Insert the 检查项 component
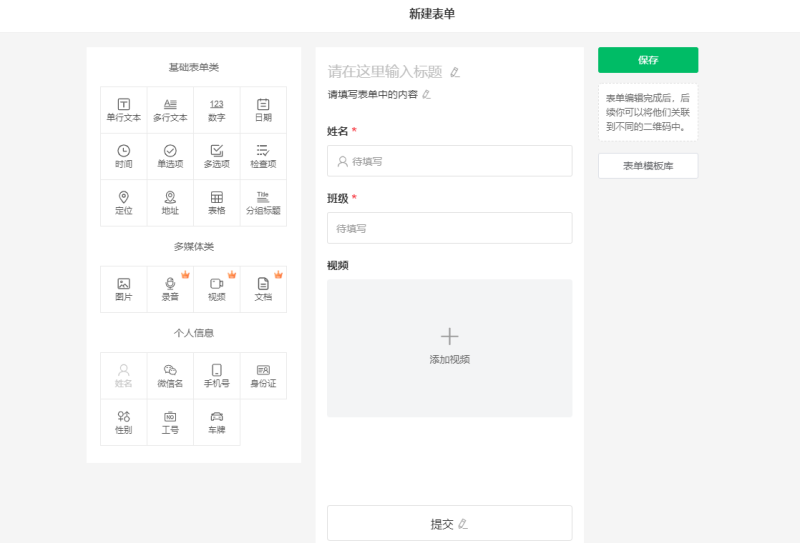Screen dimensions: 800x543 pyautogui.click(x=263, y=157)
